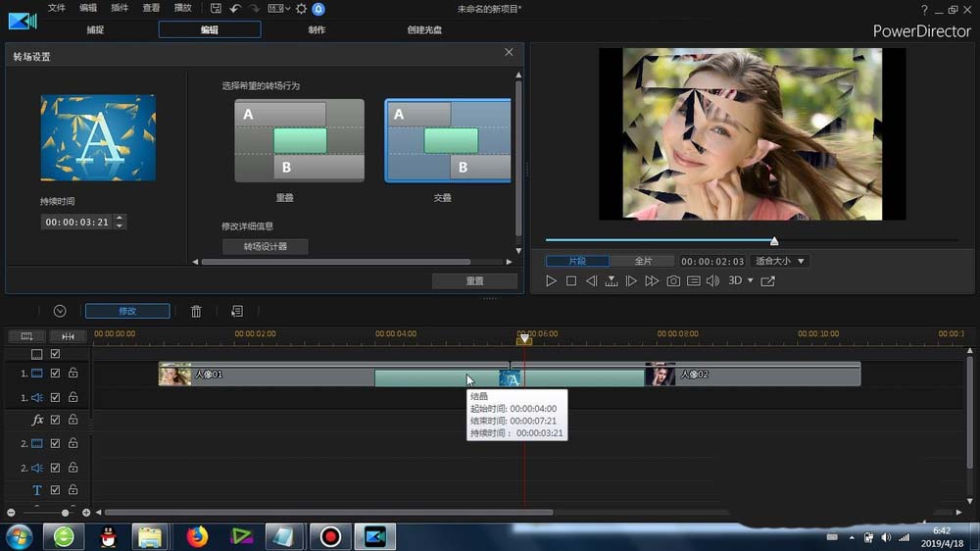Image resolution: width=980 pixels, height=551 pixels.
Task: Click the blue notification bell icon
Action: point(318,9)
